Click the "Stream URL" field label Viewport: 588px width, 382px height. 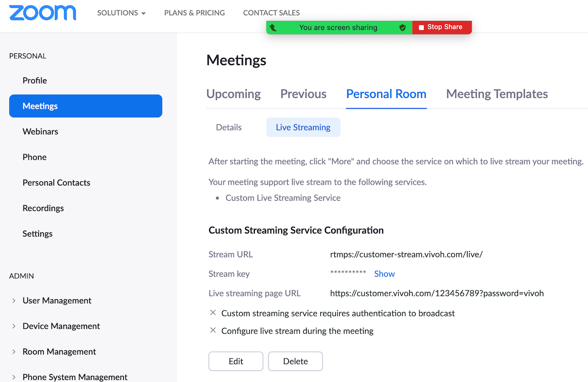231,255
